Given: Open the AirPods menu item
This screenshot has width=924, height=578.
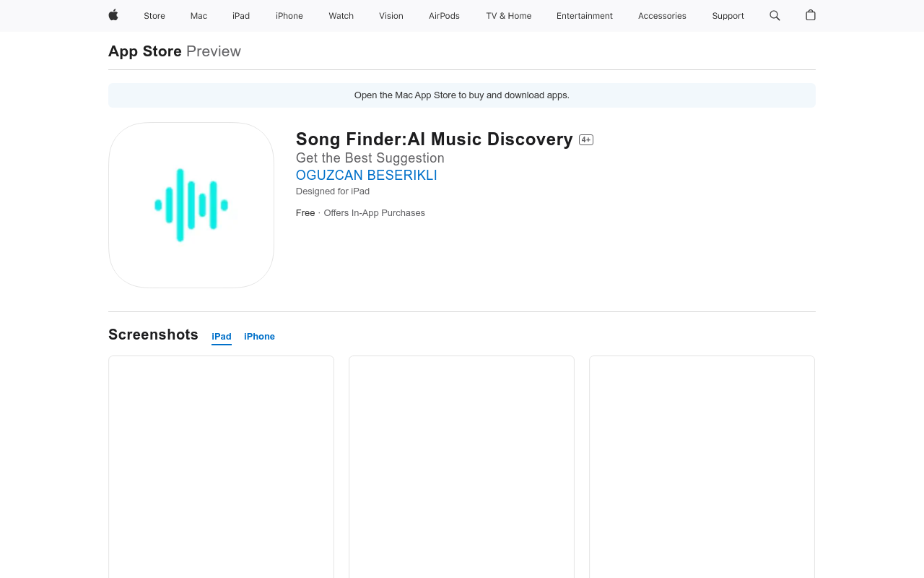Looking at the screenshot, I should click(x=444, y=16).
